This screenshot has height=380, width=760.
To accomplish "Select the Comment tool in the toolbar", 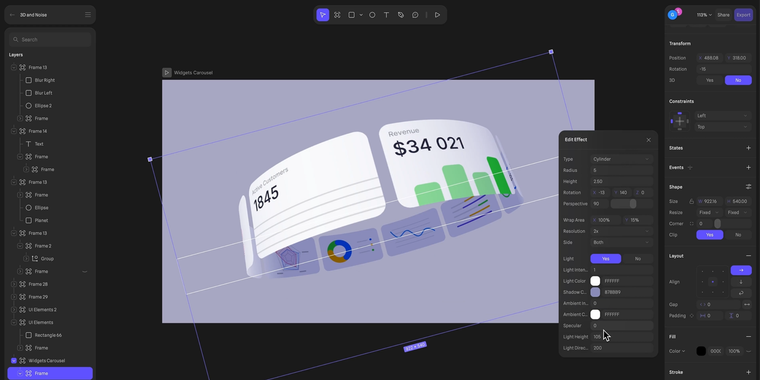I will coord(415,15).
